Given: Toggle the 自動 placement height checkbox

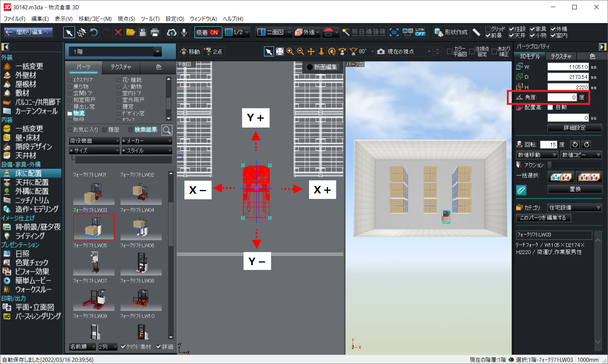Looking at the screenshot, I should (x=550, y=107).
